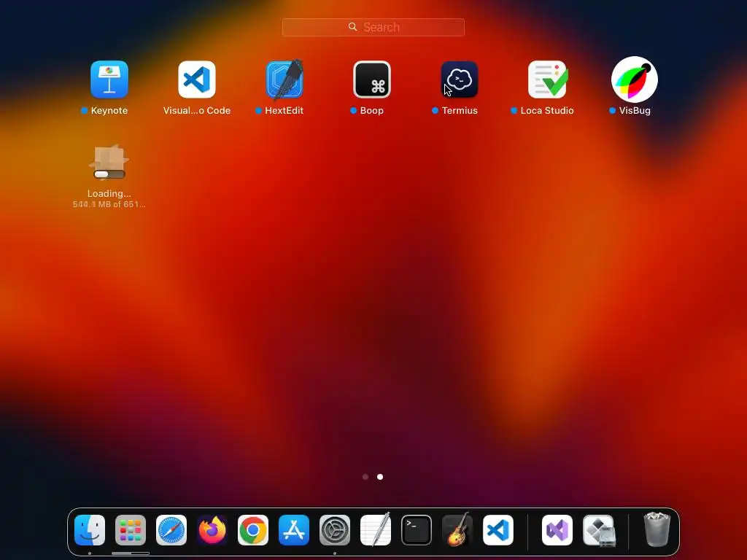Click the "Termius" label text

tap(460, 111)
